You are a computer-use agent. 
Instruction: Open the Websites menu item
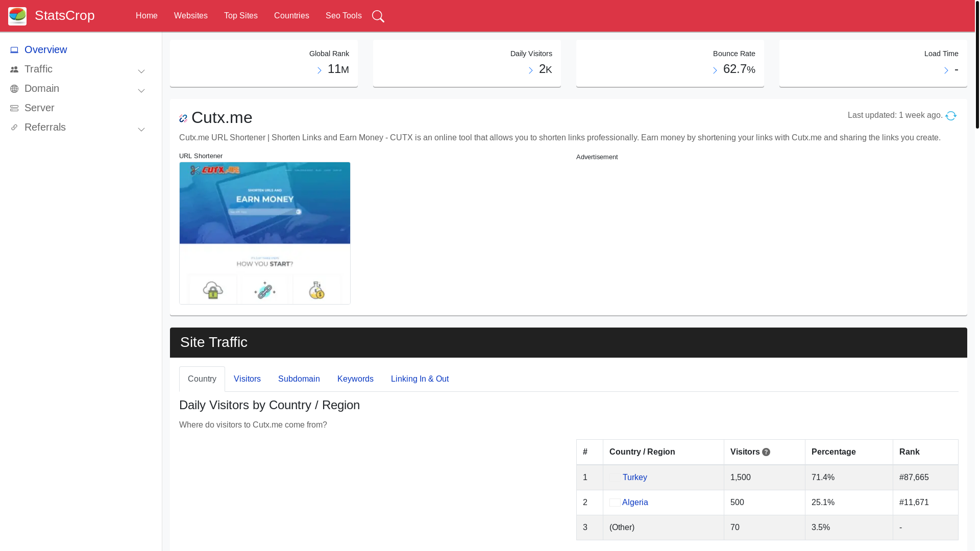click(191, 16)
